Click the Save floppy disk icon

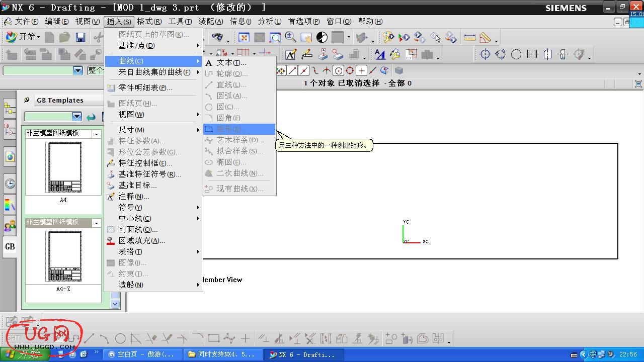pos(80,37)
